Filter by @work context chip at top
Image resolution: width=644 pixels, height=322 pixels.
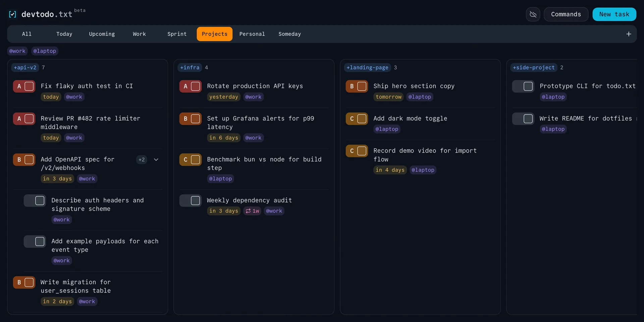click(x=17, y=51)
